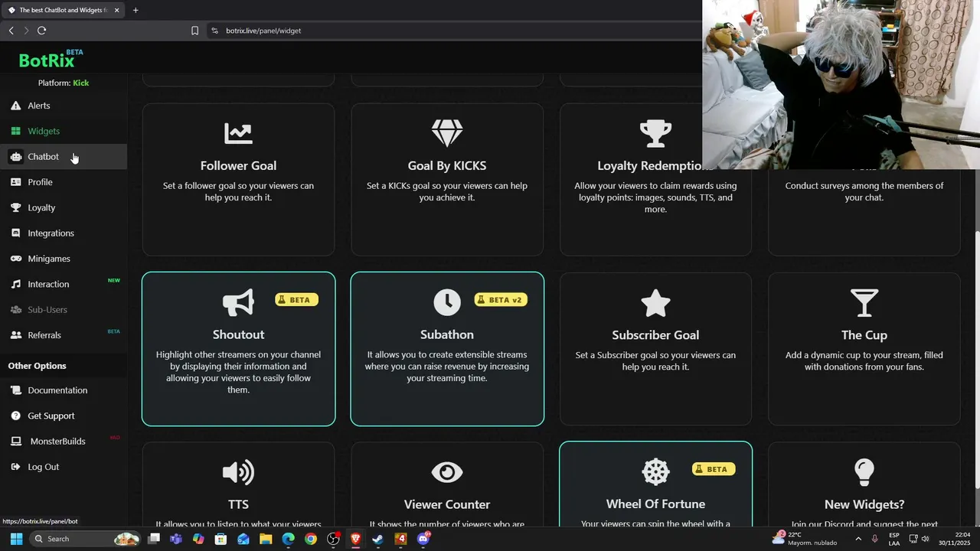Click the Wheel Of Fortune BETA badge
Viewport: 980px width, 551px height.
714,469
